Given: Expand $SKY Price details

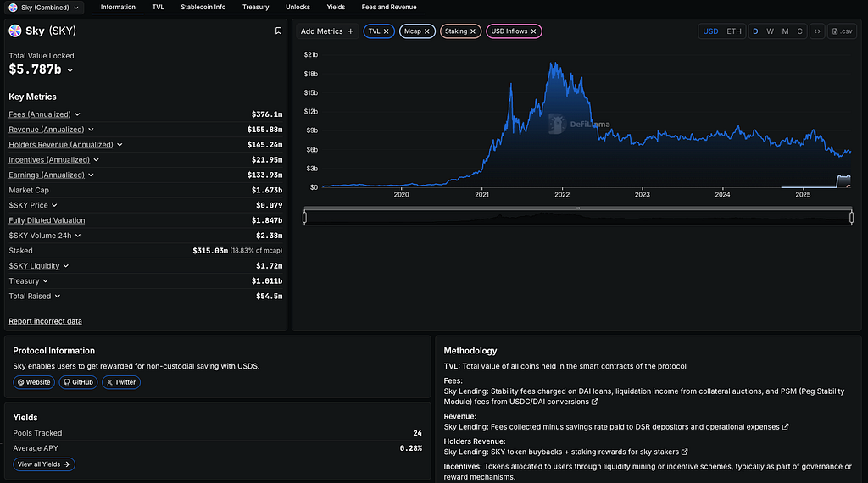Looking at the screenshot, I should 54,205.
